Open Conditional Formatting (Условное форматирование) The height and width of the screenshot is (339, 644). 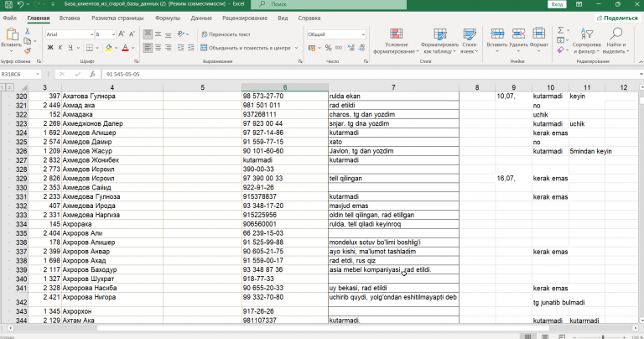point(397,40)
